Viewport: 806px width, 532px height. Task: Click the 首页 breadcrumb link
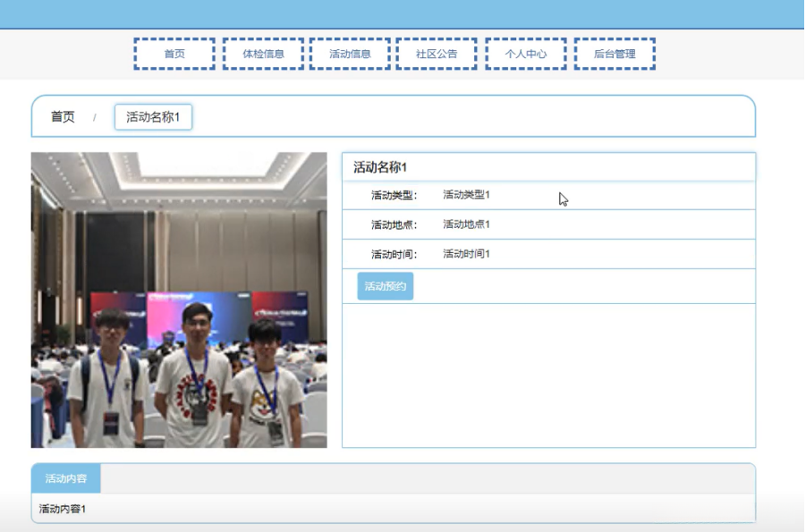[63, 116]
